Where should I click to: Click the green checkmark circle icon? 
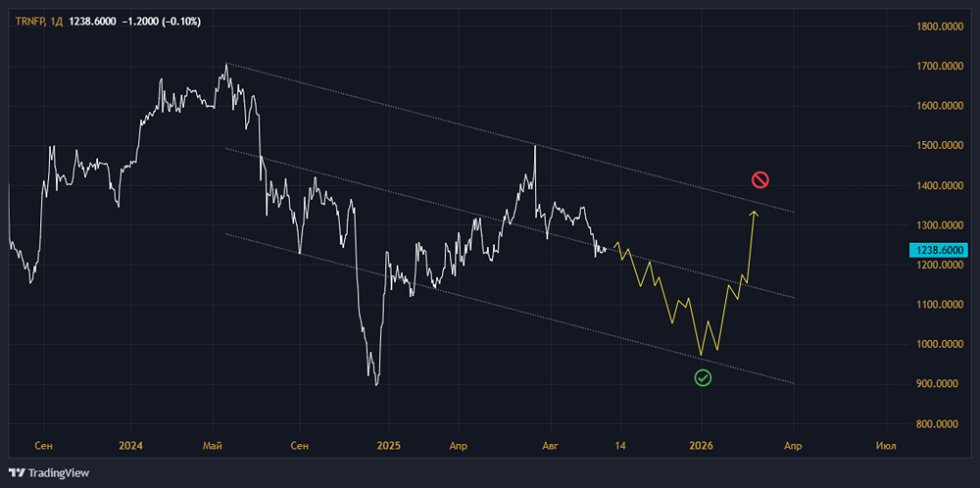coord(703,377)
